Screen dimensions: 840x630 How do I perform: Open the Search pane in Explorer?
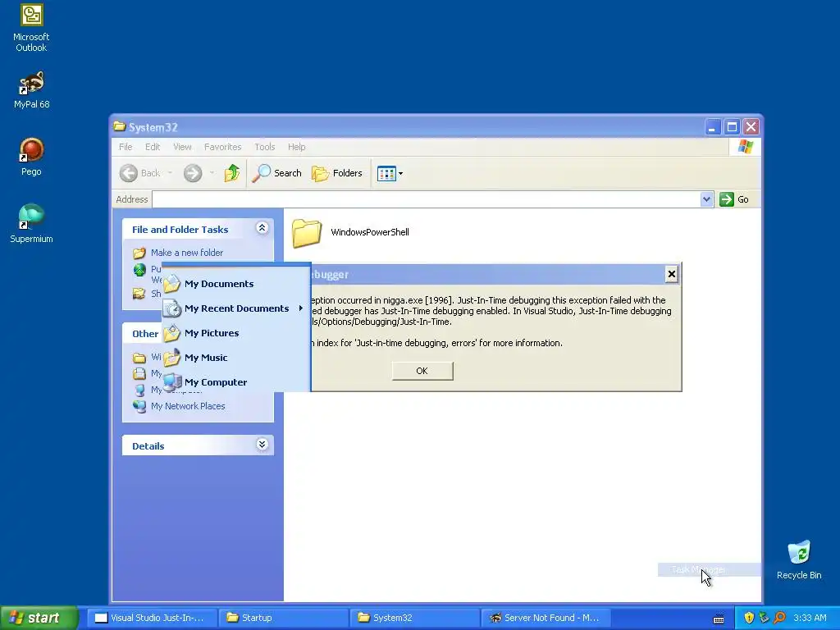click(277, 173)
